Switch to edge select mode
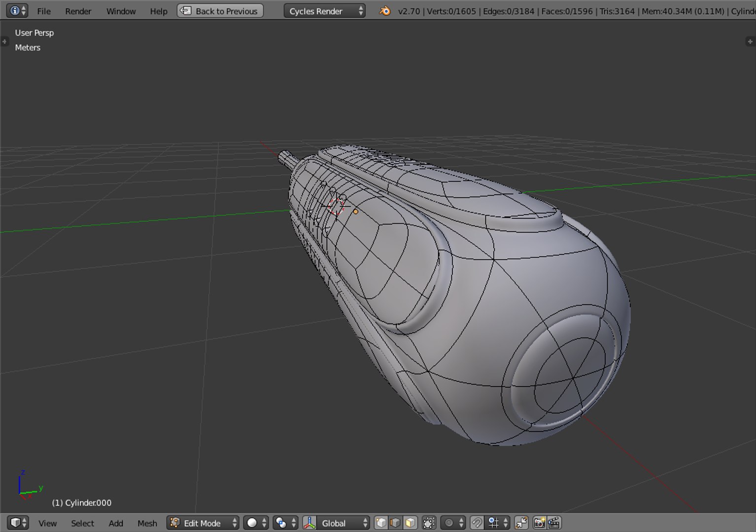The width and height of the screenshot is (756, 532). pyautogui.click(x=395, y=523)
